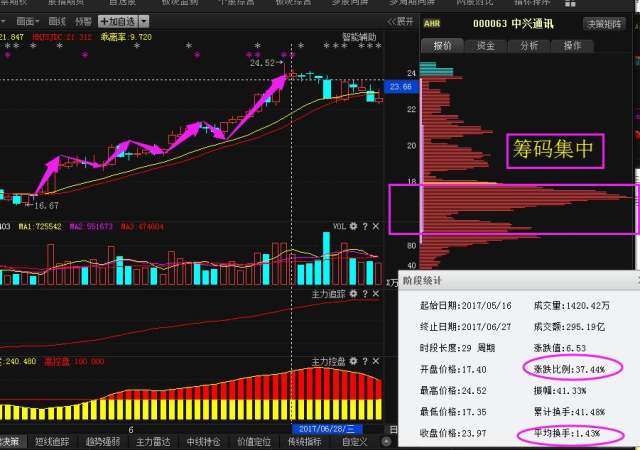Switch to the 分析 tab
The height and width of the screenshot is (450, 640).
pyautogui.click(x=528, y=46)
